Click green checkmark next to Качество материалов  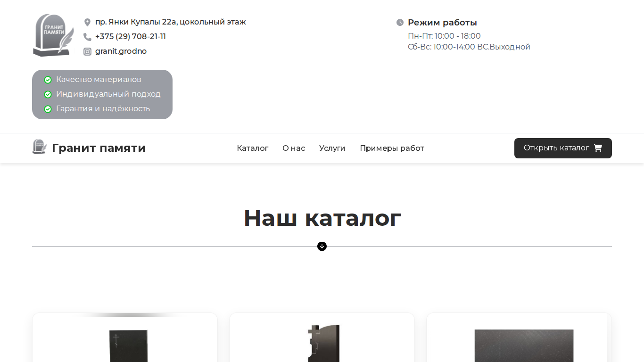pos(48,80)
